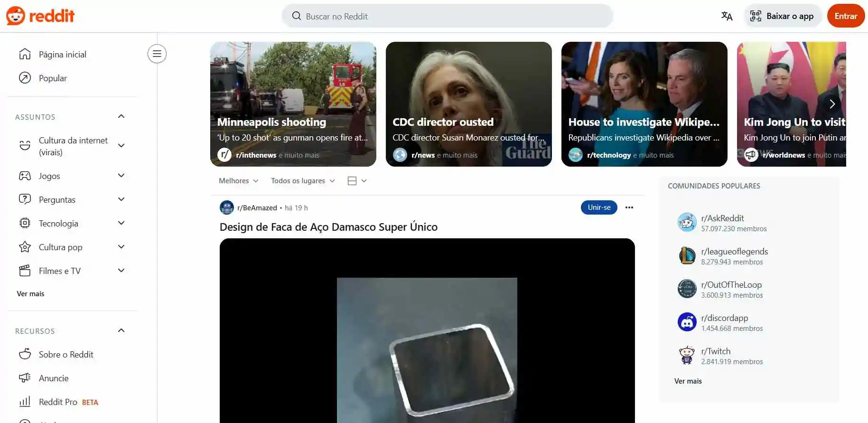Image resolution: width=868 pixels, height=423 pixels.
Task: Change the feed view layout dropdown
Action: point(357,181)
